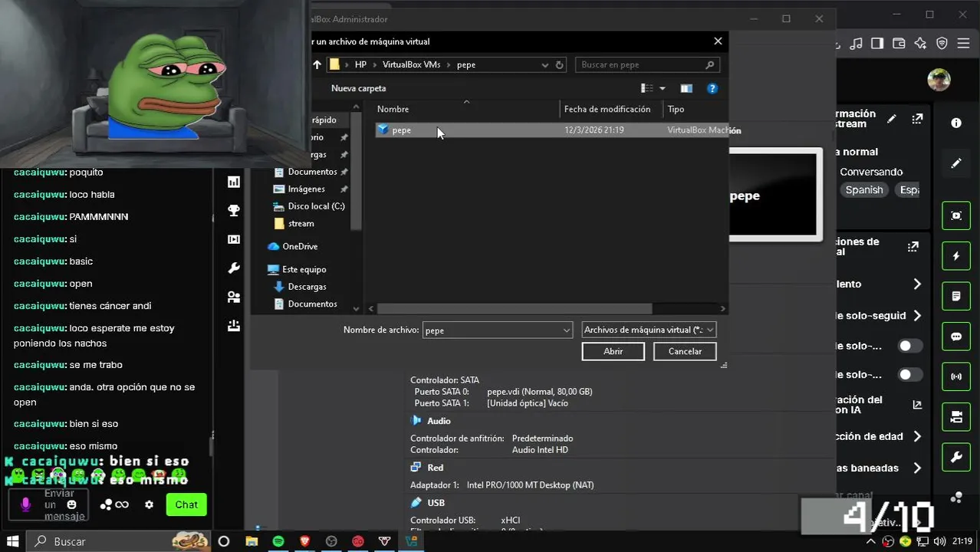Screen dimensions: 980x552
Task: Open the community people sidebar icon
Action: (234, 297)
